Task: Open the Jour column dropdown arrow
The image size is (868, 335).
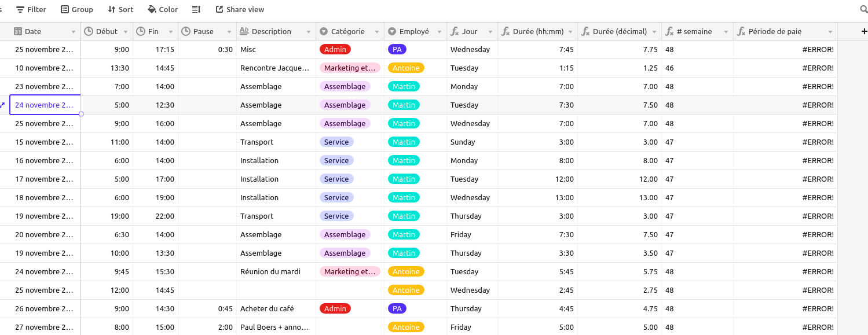Action: pos(490,32)
